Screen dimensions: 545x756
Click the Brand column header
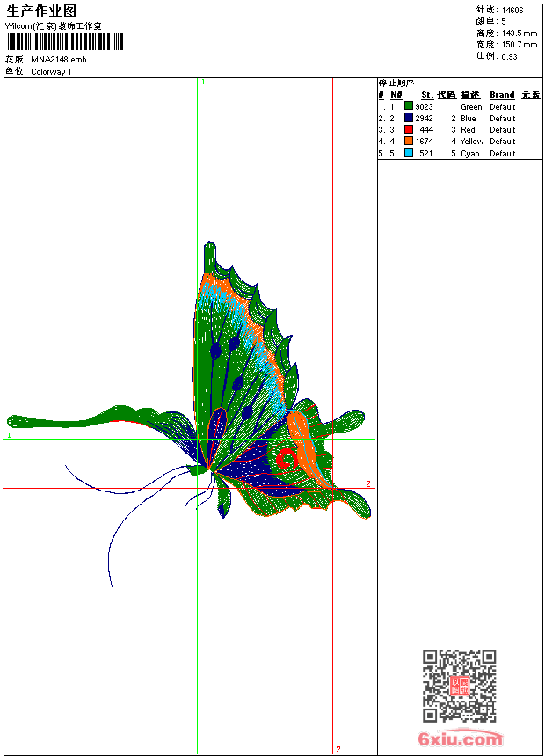(502, 95)
